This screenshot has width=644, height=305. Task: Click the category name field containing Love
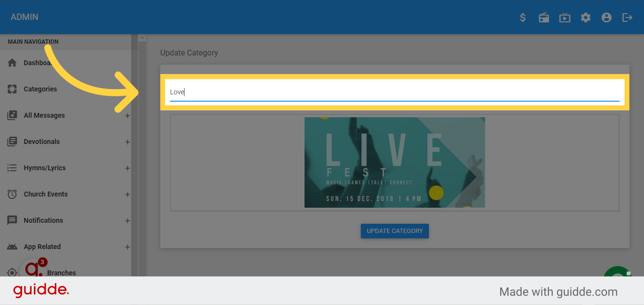click(x=394, y=92)
